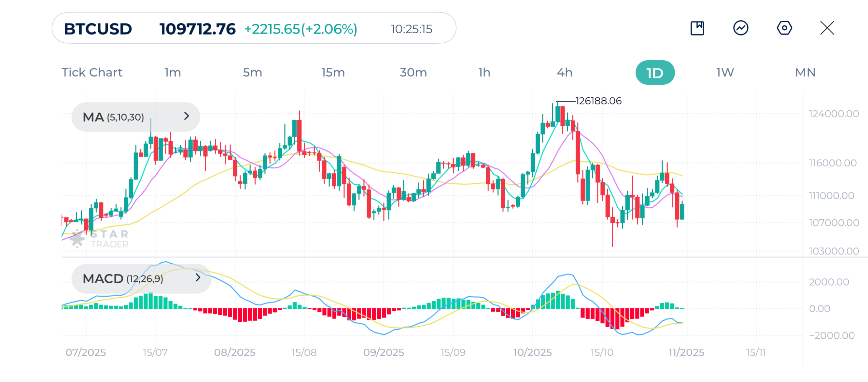This screenshot has width=868, height=382.
Task: Click the save chart bookmark icon
Action: click(x=697, y=28)
